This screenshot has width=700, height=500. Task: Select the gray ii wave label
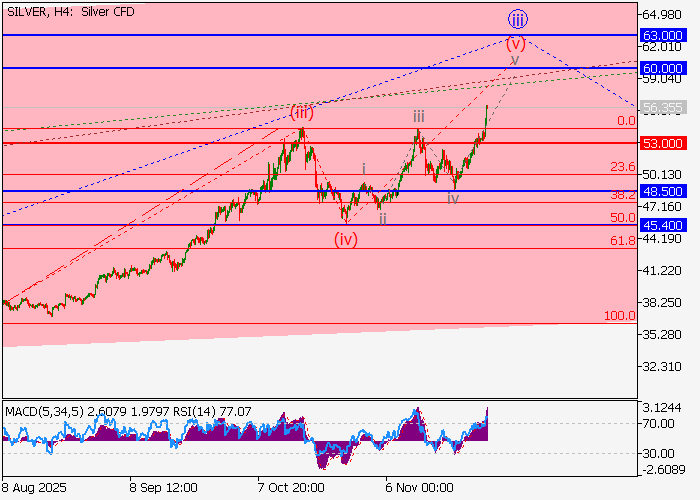(383, 216)
